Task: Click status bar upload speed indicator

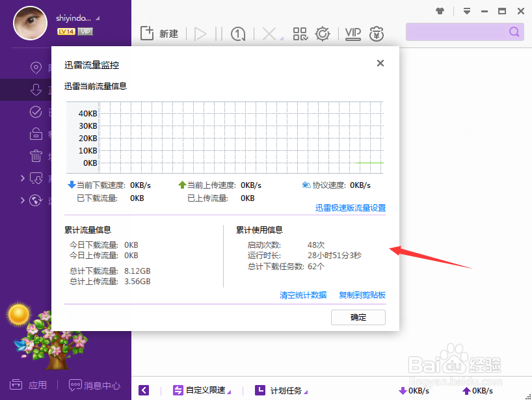Action: (x=478, y=391)
